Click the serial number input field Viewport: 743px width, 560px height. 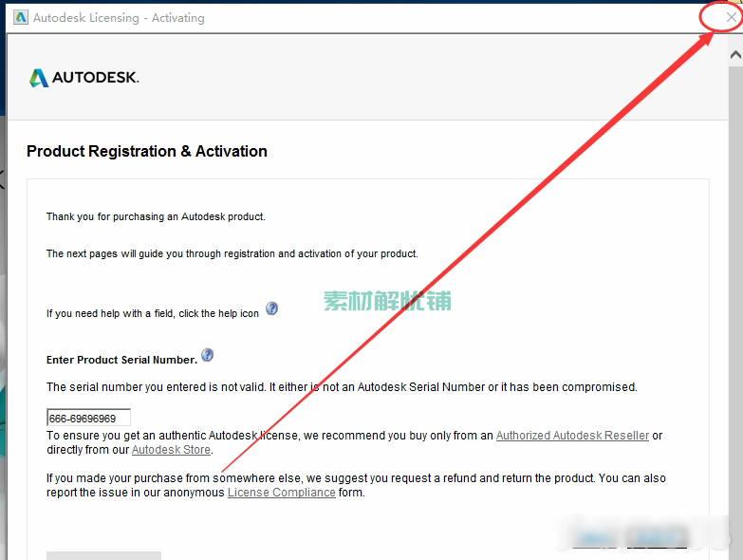[x=88, y=418]
